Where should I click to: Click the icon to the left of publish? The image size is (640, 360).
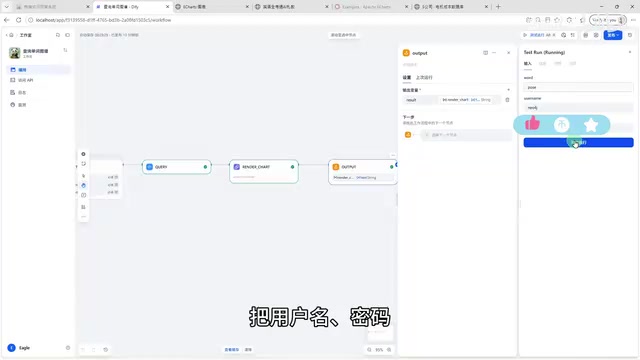click(596, 35)
